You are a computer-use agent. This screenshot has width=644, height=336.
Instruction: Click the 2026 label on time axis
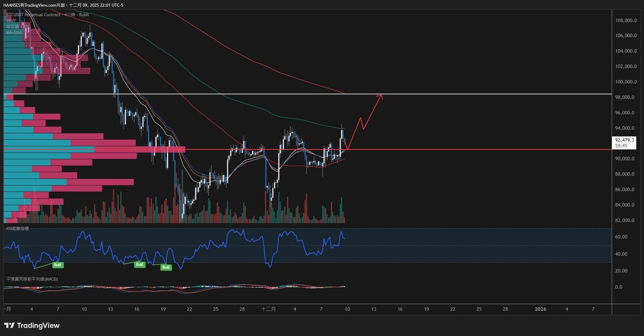coord(540,309)
